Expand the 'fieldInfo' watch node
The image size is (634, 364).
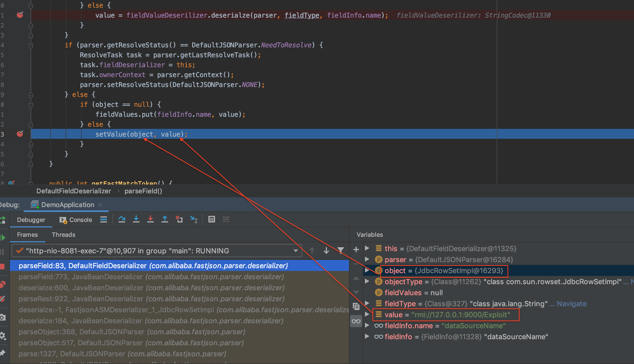[367, 336]
